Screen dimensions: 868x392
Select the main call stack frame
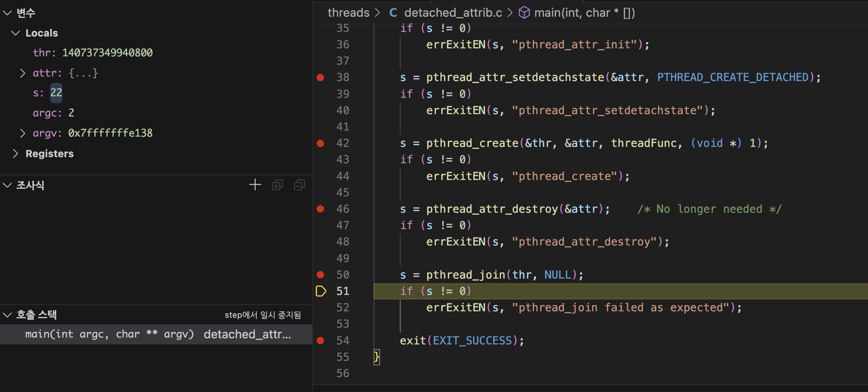point(156,335)
